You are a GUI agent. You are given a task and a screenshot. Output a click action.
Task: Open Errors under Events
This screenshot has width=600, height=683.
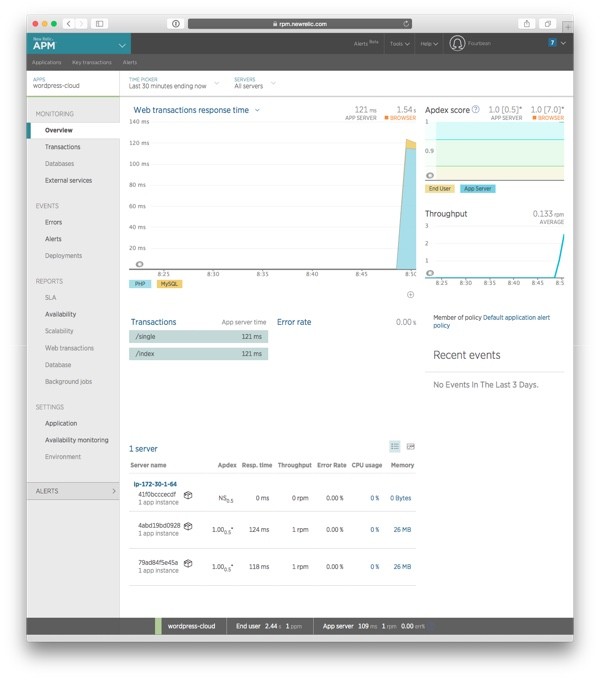(x=54, y=222)
